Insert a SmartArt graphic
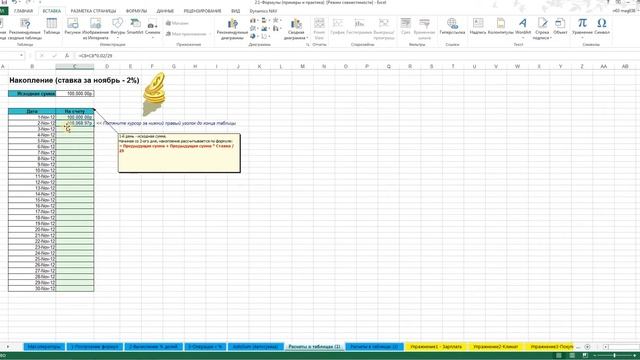640x360 pixels. pos(135,26)
